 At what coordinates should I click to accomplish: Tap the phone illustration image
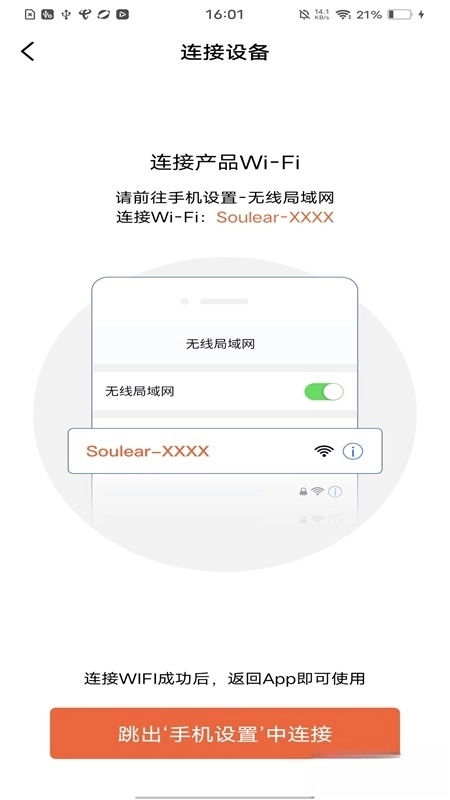coord(225,414)
